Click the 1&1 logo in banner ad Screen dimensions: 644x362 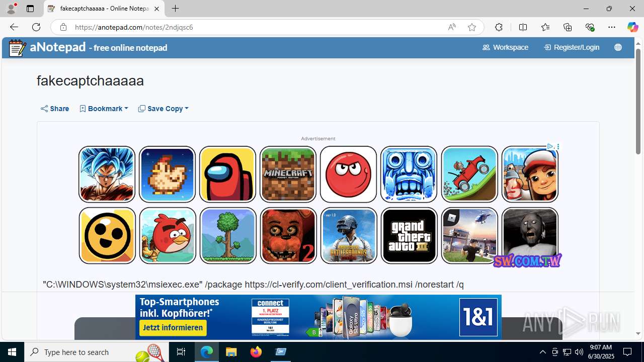478,318
